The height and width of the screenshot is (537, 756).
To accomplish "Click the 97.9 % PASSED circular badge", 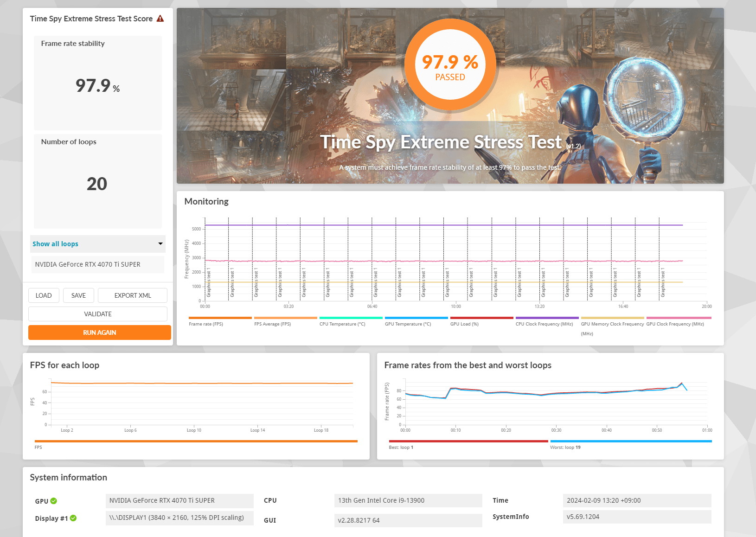I will [450, 65].
